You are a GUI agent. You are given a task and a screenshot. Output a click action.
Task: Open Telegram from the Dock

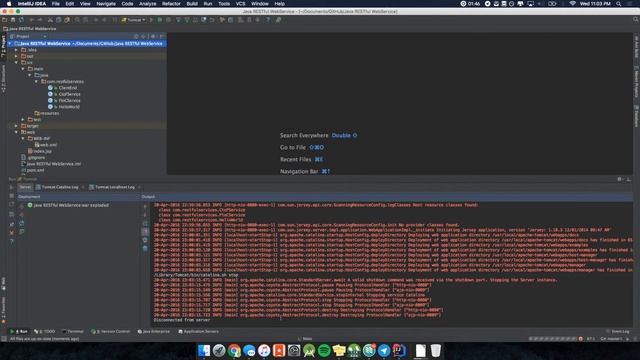(384, 350)
